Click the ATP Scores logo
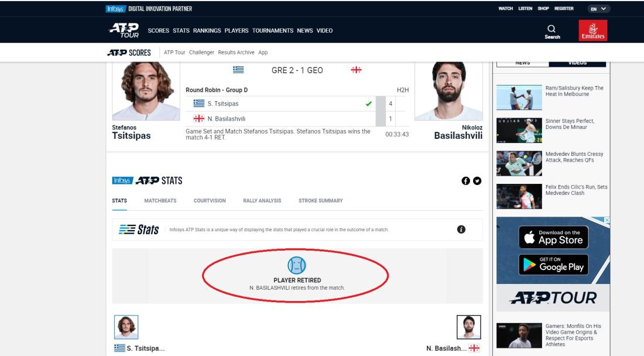 pyautogui.click(x=129, y=53)
